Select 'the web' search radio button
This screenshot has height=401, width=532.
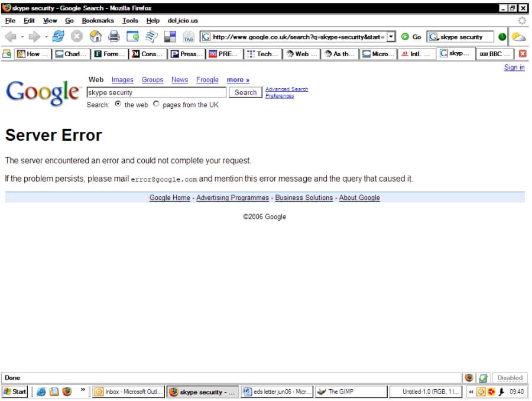coord(118,104)
